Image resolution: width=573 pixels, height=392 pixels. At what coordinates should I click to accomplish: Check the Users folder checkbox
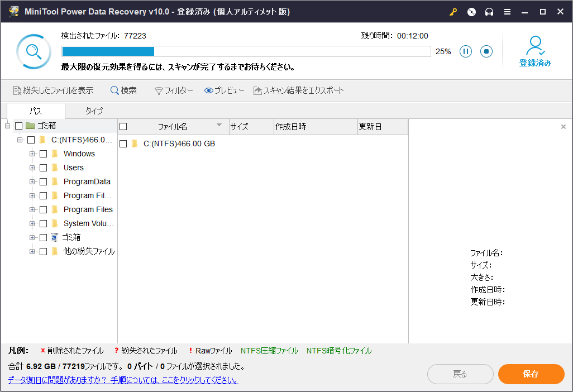(44, 168)
